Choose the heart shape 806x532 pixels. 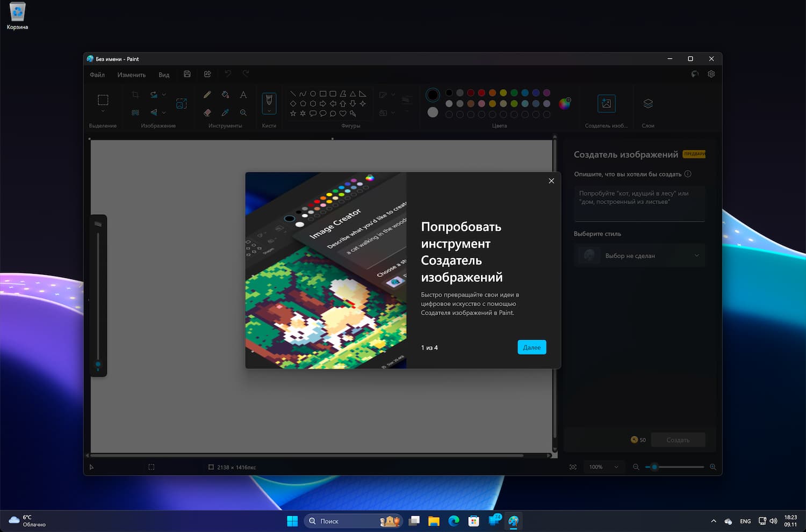click(343, 113)
